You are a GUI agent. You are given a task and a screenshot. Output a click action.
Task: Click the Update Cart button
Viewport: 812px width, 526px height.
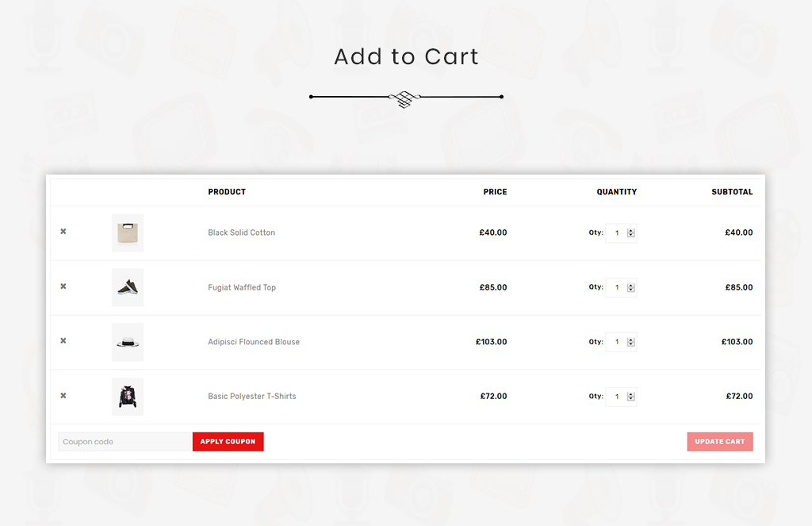click(720, 442)
